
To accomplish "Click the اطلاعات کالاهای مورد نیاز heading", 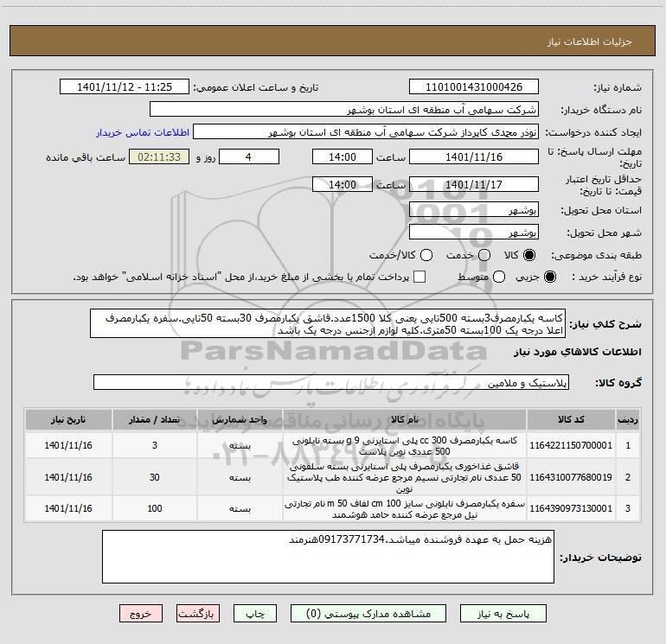I will pyautogui.click(x=578, y=352).
